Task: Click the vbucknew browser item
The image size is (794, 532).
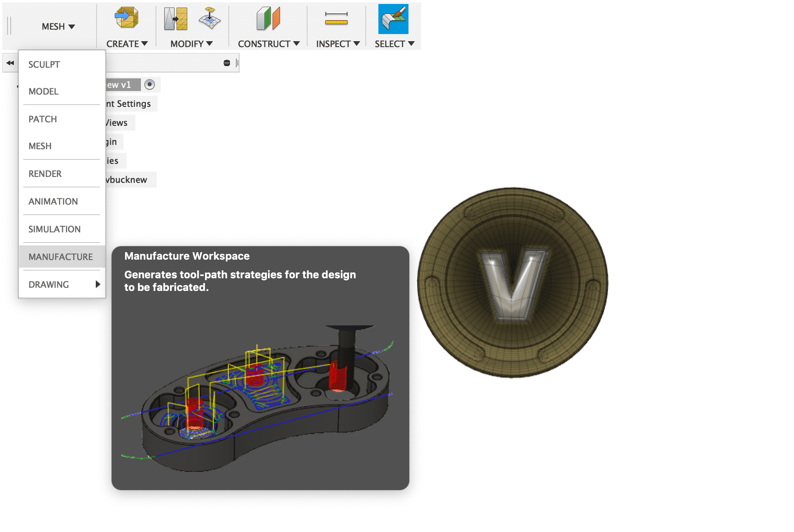Action: click(x=127, y=180)
